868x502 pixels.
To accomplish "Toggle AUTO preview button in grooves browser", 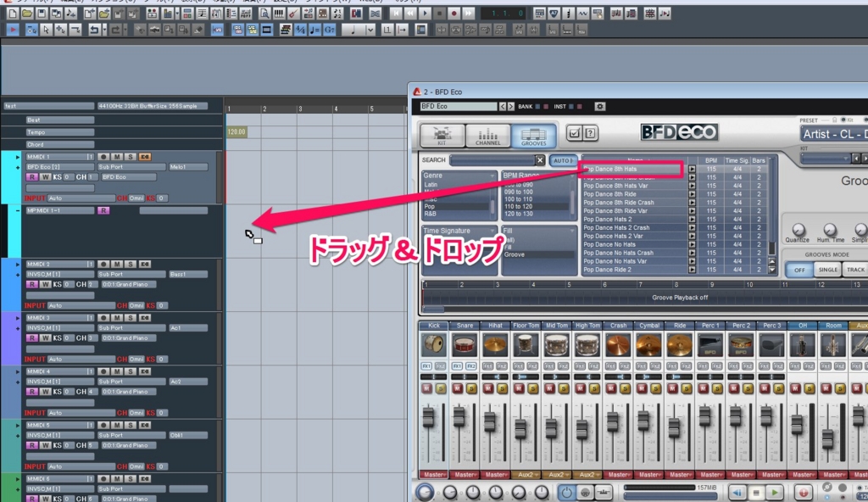I will point(563,160).
